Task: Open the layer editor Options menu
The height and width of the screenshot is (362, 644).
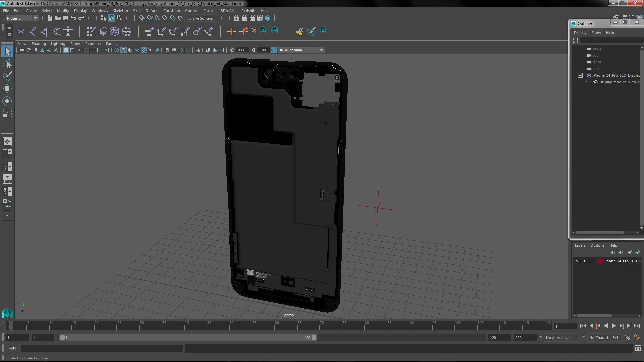Action: coord(597,245)
